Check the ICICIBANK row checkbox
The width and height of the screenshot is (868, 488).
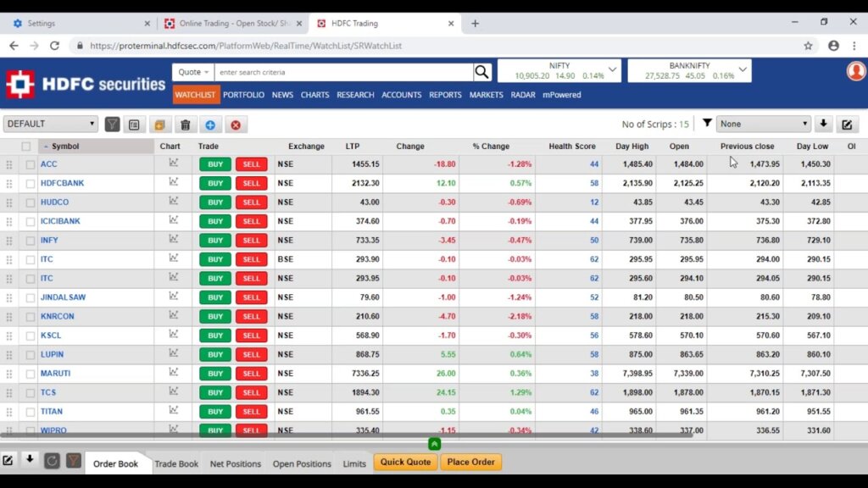click(31, 222)
